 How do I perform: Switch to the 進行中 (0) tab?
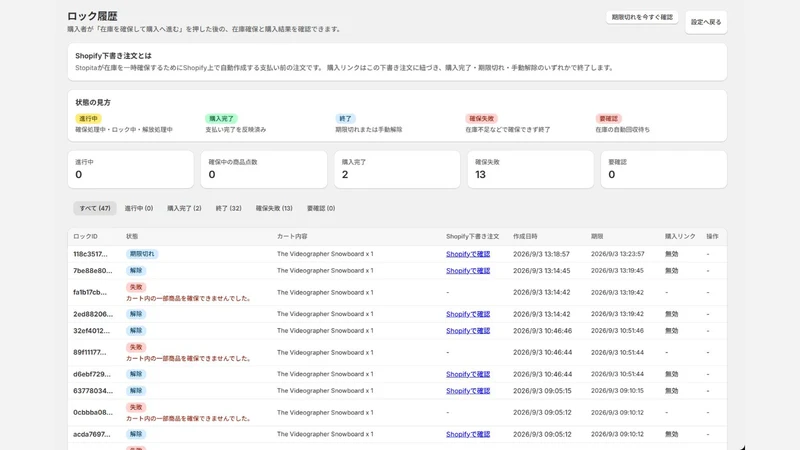(139, 208)
